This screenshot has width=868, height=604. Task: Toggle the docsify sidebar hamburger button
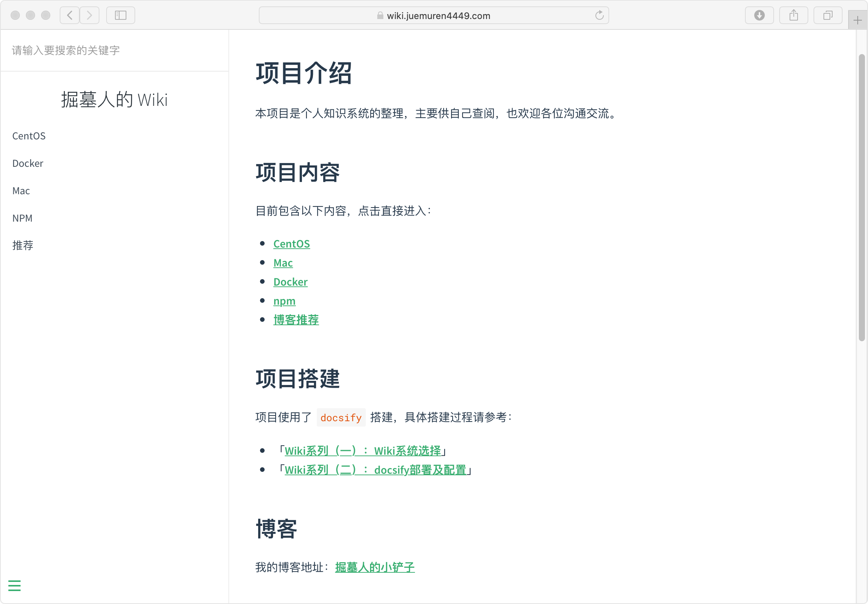point(14,585)
